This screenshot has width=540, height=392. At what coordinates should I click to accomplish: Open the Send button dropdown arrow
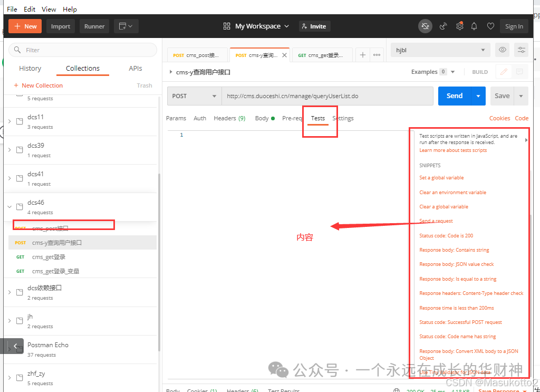(478, 96)
